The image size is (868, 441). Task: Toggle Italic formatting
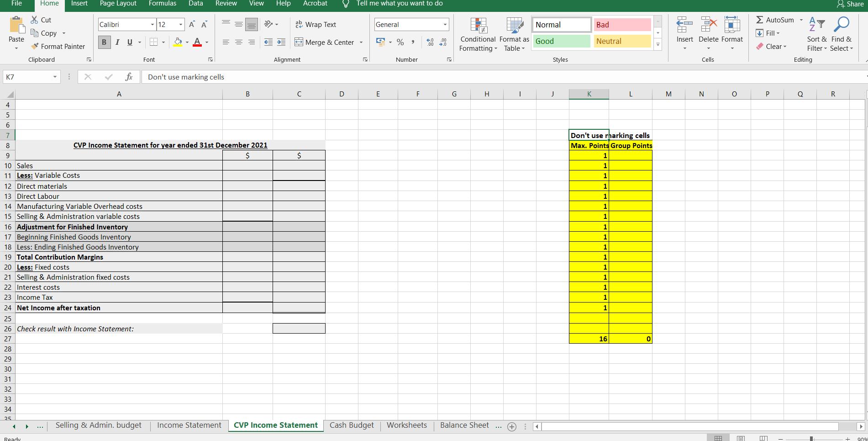[x=117, y=42]
